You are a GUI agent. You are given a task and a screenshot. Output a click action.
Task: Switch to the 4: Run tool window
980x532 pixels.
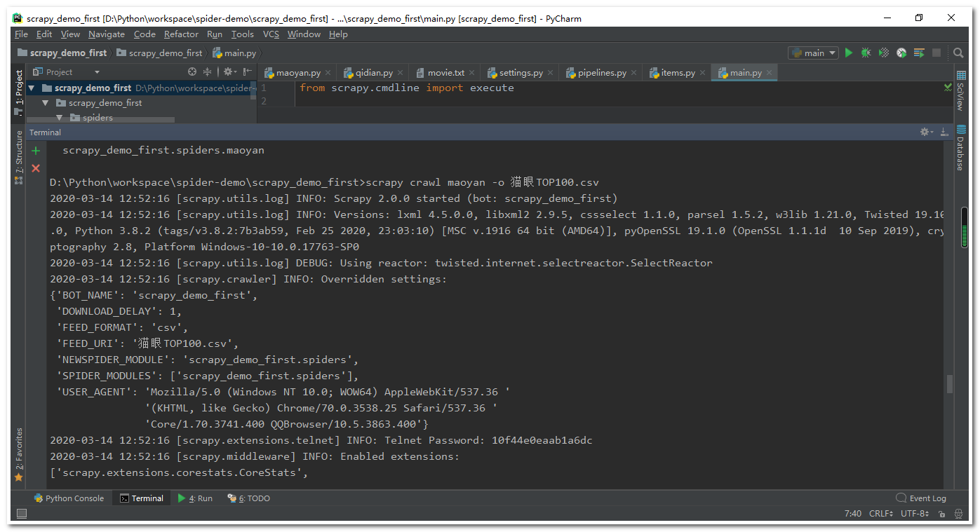coord(195,498)
